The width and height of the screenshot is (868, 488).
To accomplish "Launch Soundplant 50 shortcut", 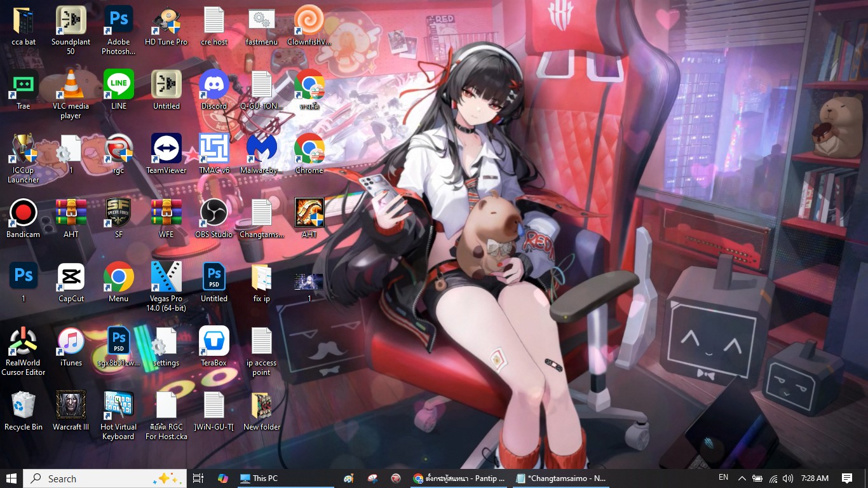I will tap(71, 30).
